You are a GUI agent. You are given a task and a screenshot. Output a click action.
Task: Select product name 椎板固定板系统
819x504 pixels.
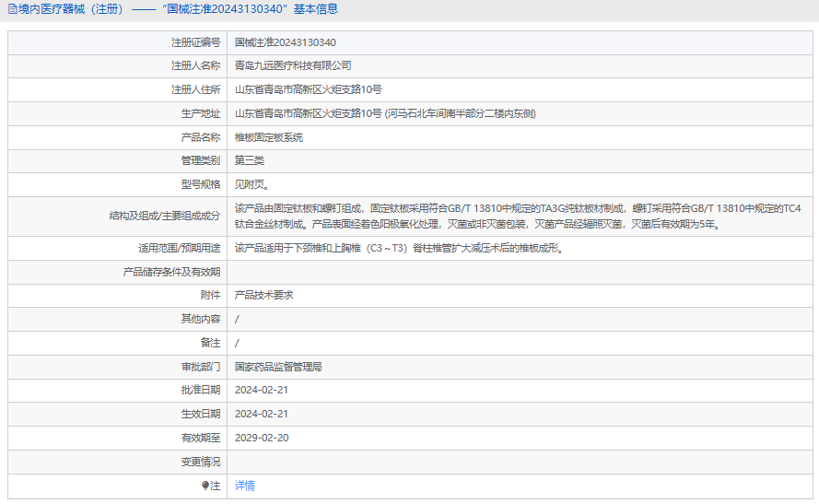point(268,138)
